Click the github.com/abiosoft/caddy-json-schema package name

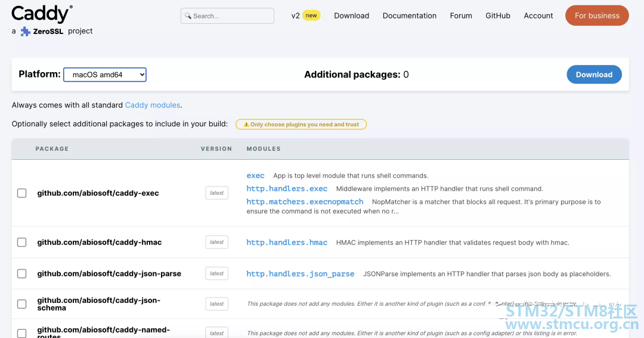pos(98,304)
